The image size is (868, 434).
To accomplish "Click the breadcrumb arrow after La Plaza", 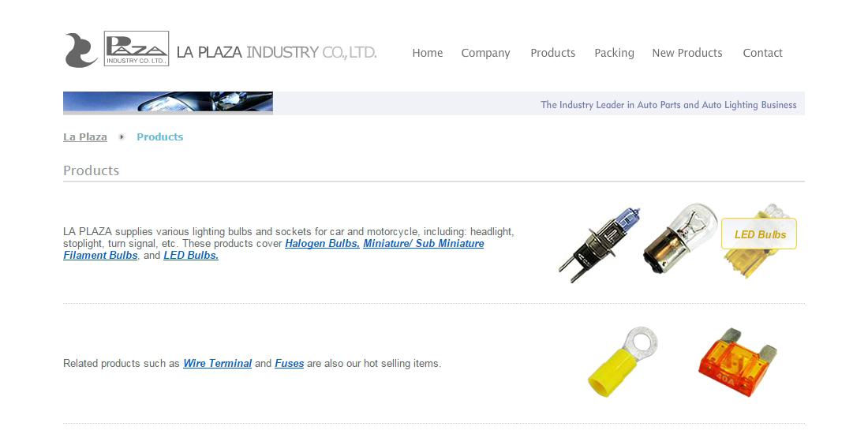I will (x=122, y=137).
